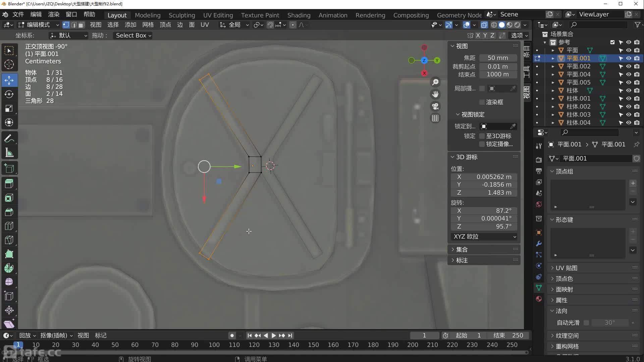Switch to the Sculpting workspace tab
The image size is (644, 362).
pyautogui.click(x=181, y=15)
